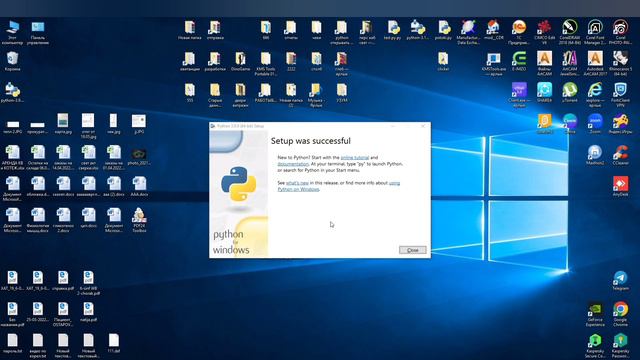Viewport: 640px width, 360px height.
Task: Select the photo_2021 image thumbnail
Action: pyautogui.click(x=139, y=157)
